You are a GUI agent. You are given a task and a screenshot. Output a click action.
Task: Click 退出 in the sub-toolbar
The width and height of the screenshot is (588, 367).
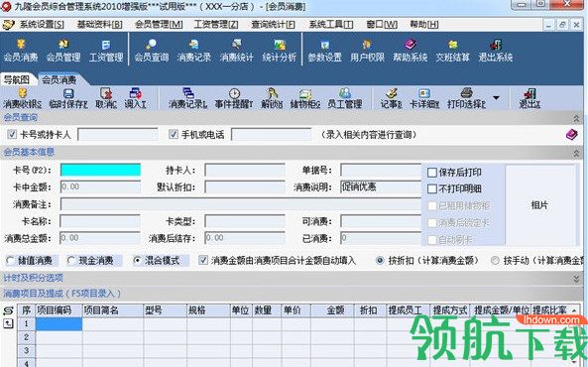[529, 98]
